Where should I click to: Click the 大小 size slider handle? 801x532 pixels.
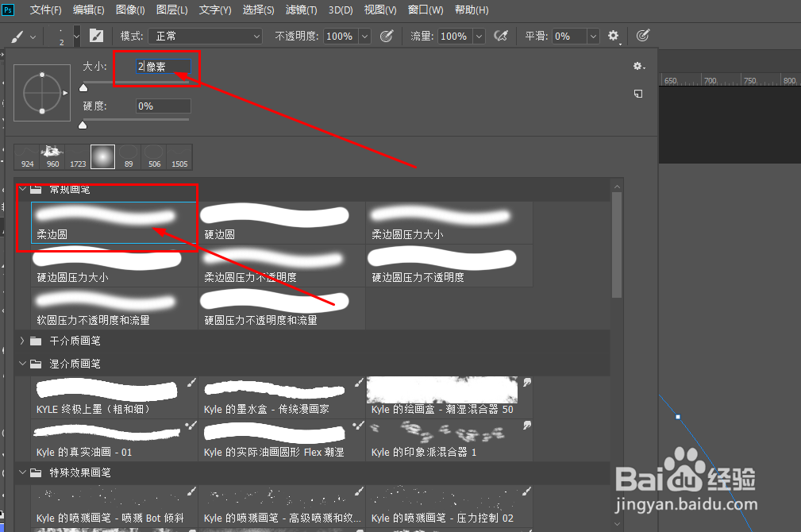coord(83,88)
